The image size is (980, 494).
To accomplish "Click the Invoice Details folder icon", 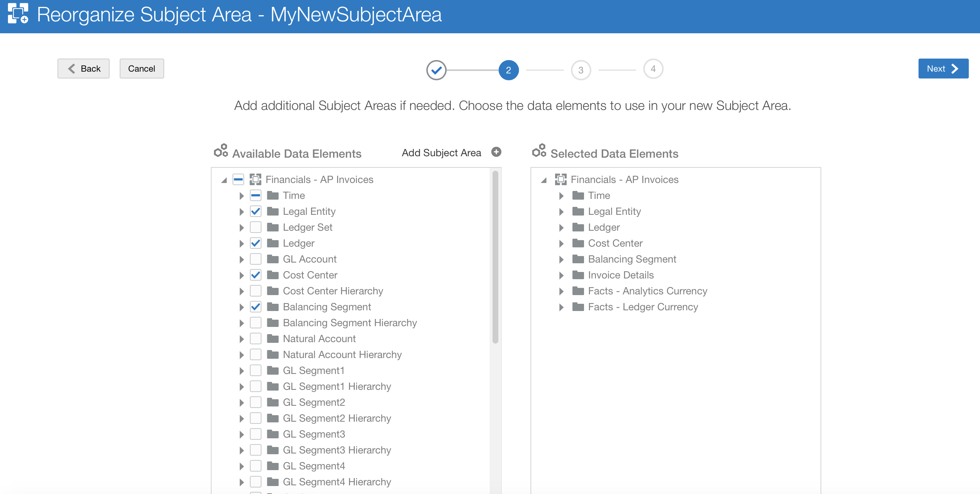I will coord(578,275).
